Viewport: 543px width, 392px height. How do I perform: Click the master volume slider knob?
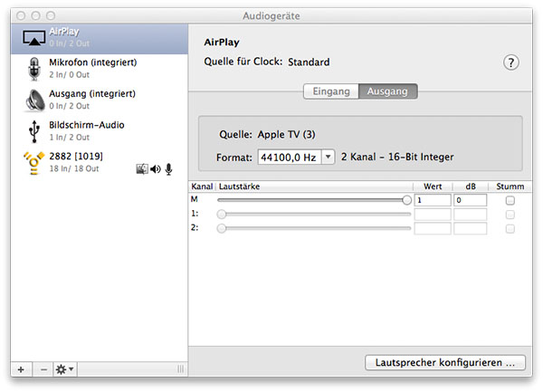tap(406, 200)
